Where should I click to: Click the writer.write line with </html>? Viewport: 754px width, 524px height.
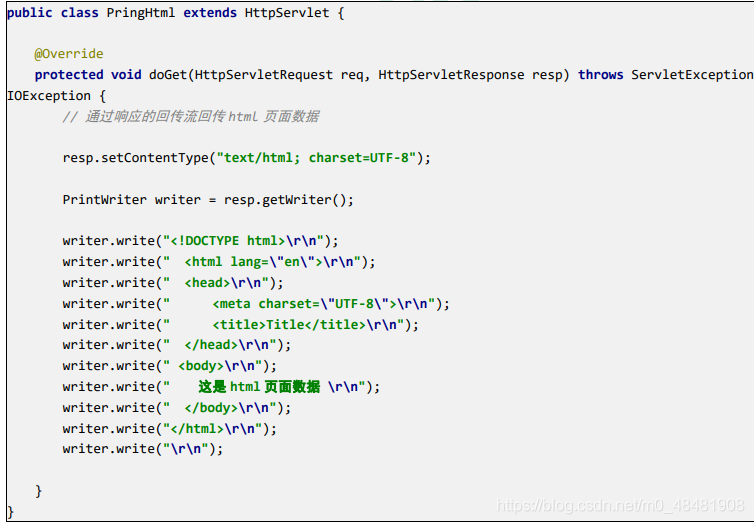tap(170, 429)
